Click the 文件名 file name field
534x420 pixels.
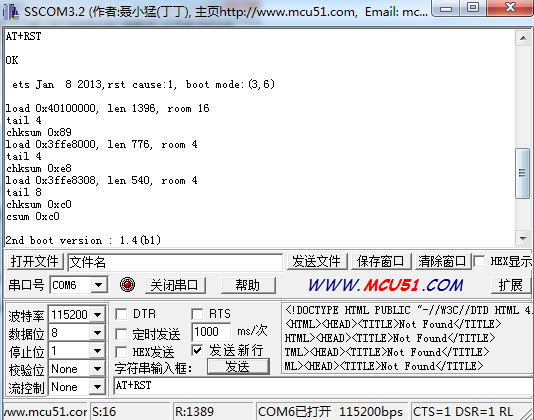175,262
